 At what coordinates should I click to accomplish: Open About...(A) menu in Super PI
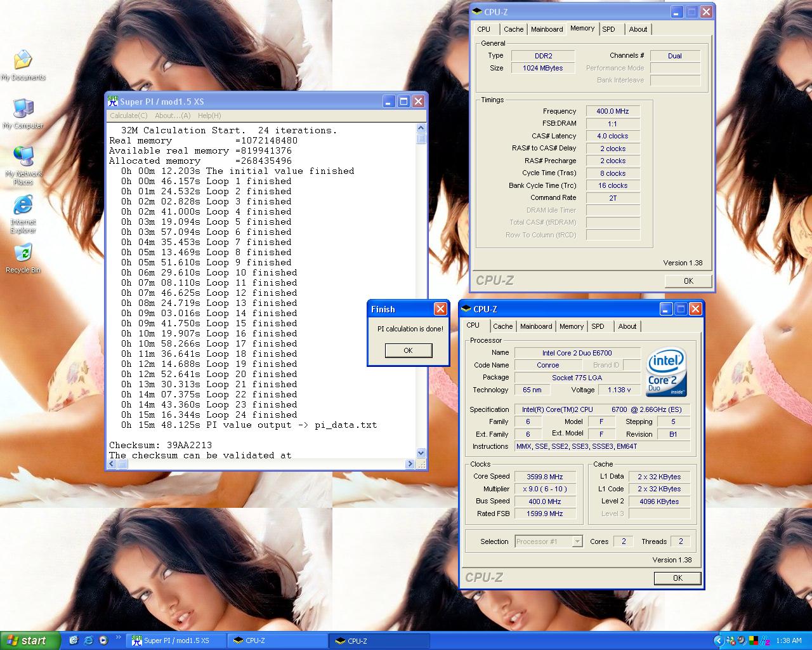click(x=173, y=116)
